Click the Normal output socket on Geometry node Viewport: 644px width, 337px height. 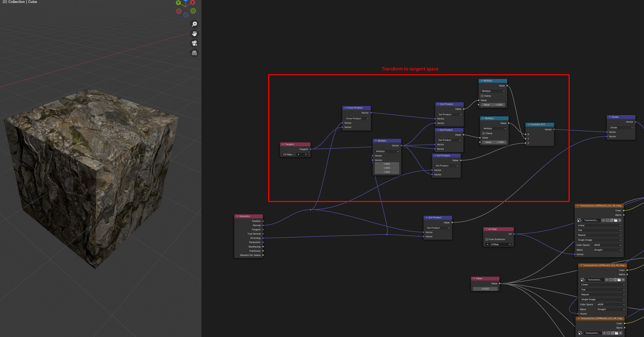[x=263, y=225]
